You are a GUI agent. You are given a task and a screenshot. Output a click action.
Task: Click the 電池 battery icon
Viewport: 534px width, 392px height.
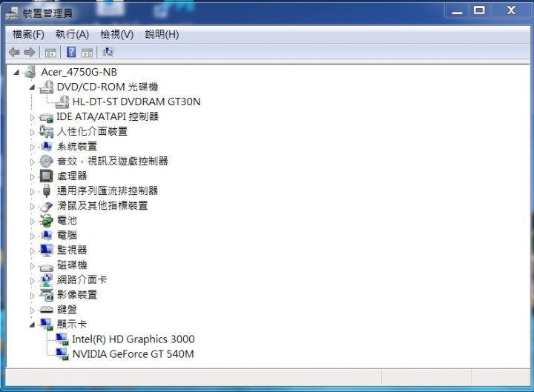click(x=46, y=221)
